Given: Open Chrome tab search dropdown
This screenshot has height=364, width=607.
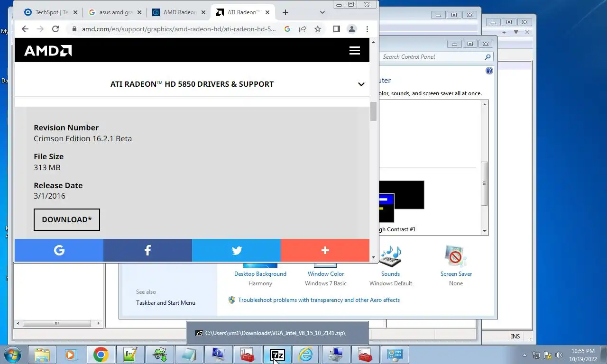Looking at the screenshot, I should click(322, 12).
